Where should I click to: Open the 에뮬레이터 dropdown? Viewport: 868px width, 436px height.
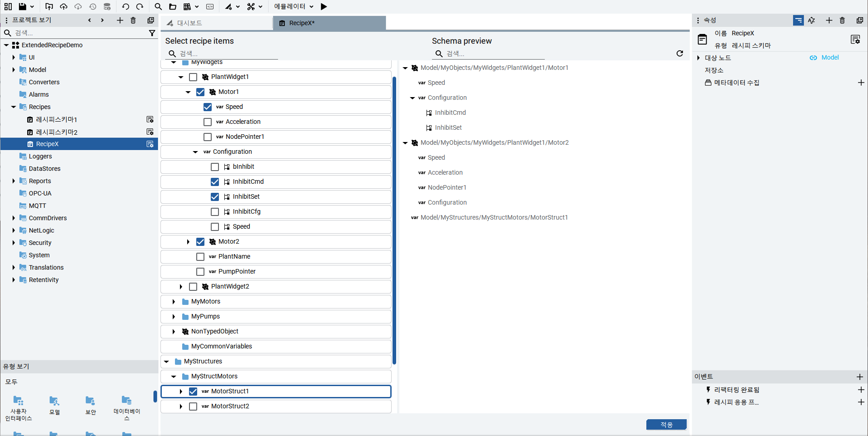tap(294, 6)
